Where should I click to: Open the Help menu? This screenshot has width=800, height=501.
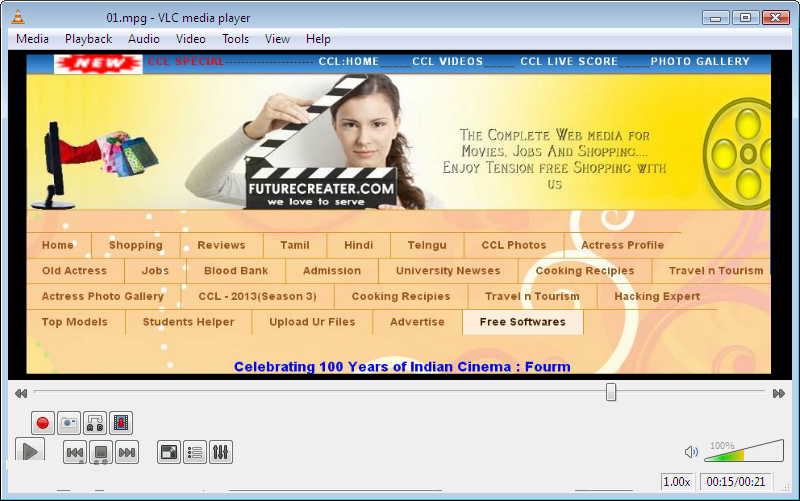318,39
